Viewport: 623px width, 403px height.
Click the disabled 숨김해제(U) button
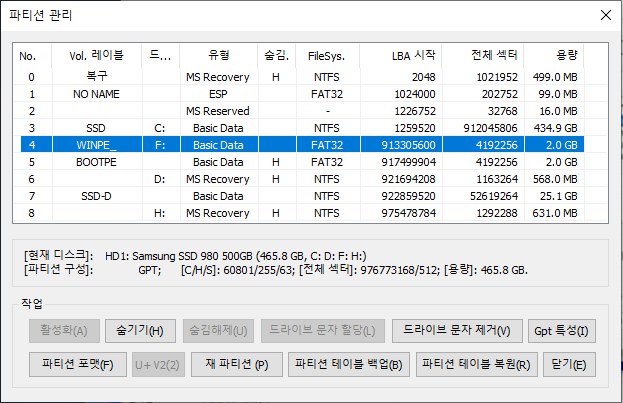click(x=218, y=331)
